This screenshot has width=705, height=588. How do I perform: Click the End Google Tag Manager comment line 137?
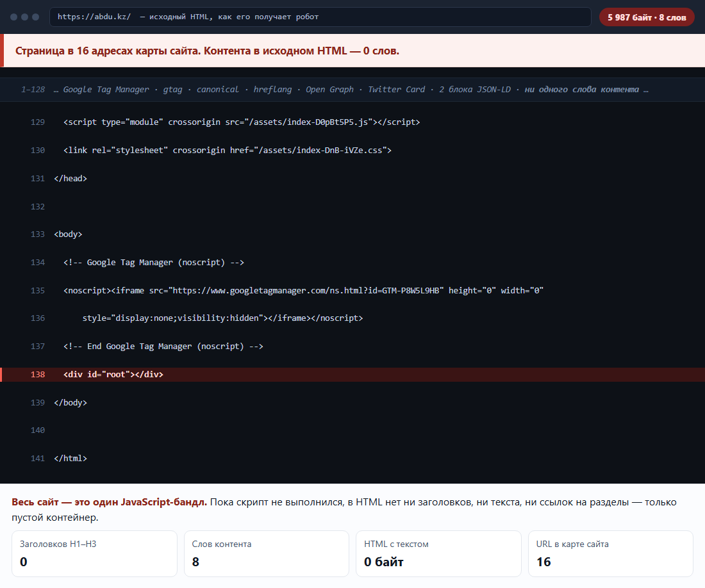[x=163, y=347]
